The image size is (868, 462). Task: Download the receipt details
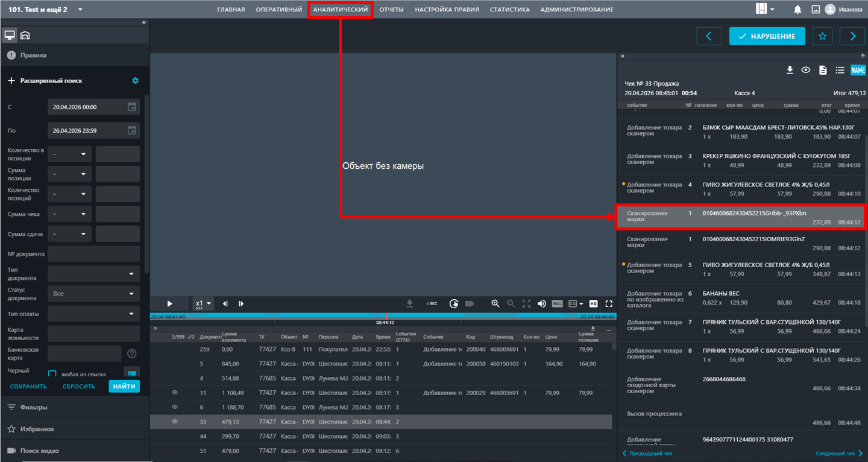pyautogui.click(x=790, y=70)
